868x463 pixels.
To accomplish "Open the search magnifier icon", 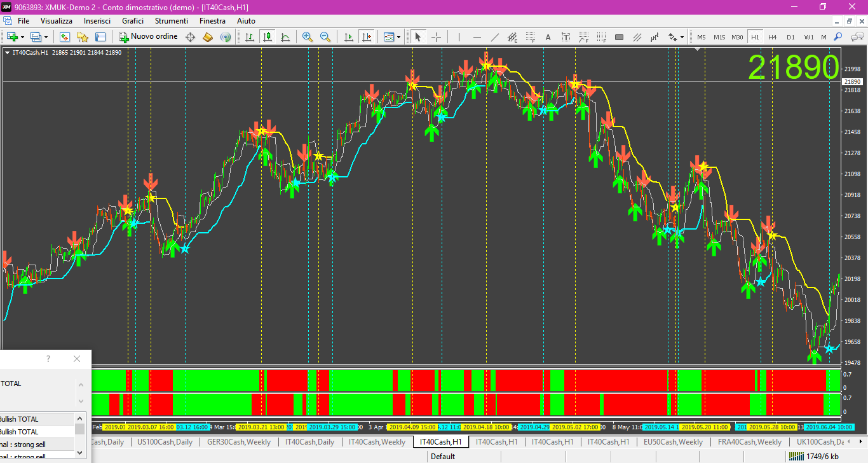I will (838, 37).
